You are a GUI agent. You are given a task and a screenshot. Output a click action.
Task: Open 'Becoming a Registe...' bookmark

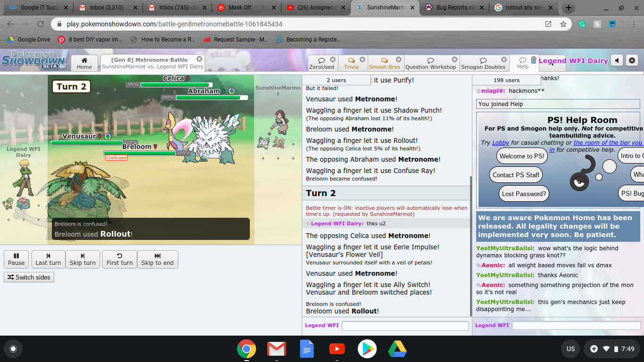pyautogui.click(x=308, y=40)
